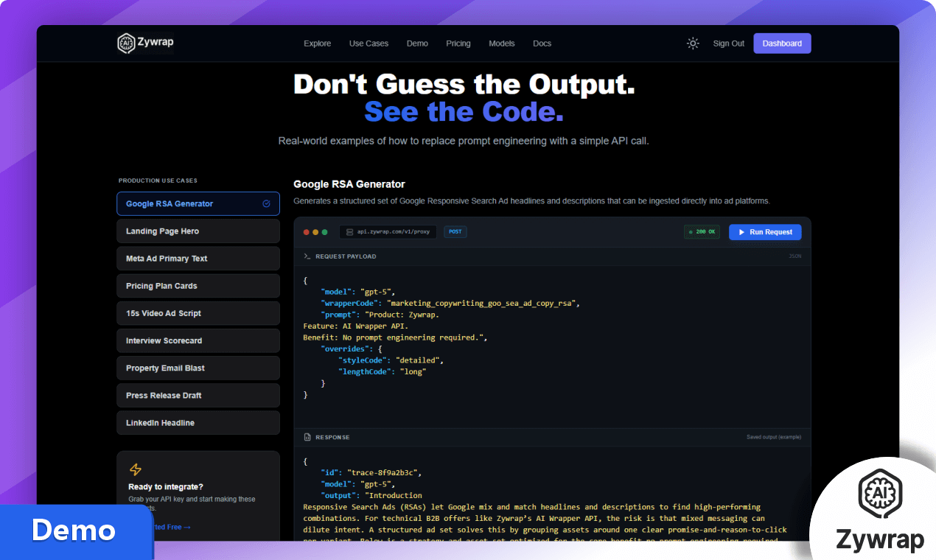Click the yellow window dot in code panel

click(315, 232)
